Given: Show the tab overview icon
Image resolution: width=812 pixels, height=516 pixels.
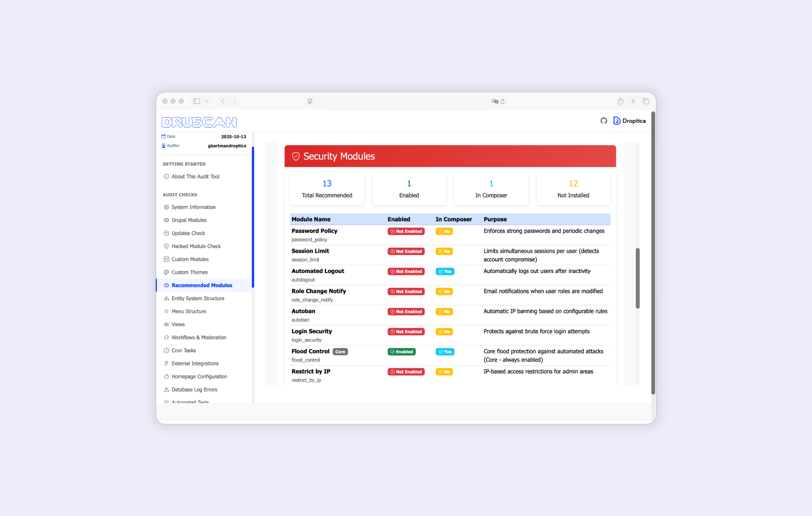Looking at the screenshot, I should tap(646, 101).
